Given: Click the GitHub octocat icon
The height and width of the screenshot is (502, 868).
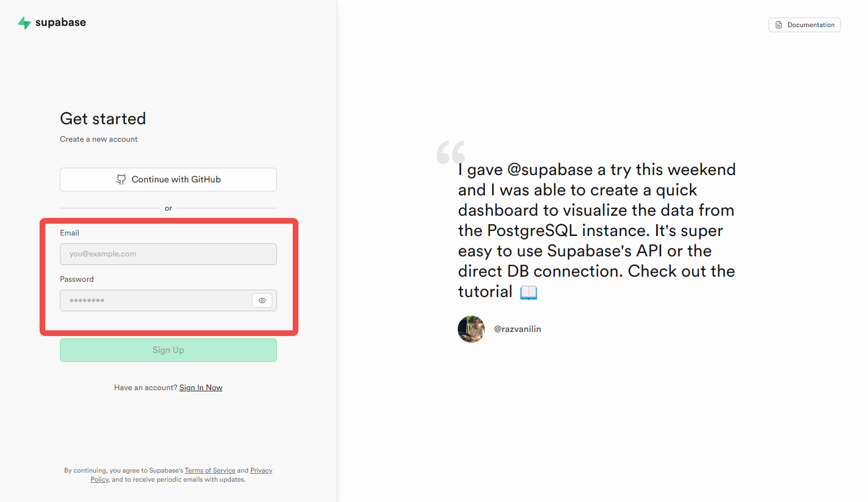Looking at the screenshot, I should pyautogui.click(x=121, y=180).
